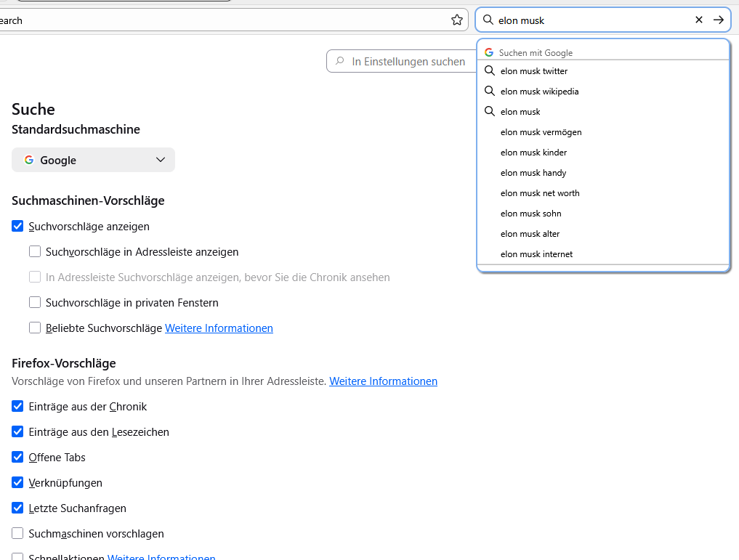Uncheck 'Einträge aus der Chronik'

click(18, 407)
